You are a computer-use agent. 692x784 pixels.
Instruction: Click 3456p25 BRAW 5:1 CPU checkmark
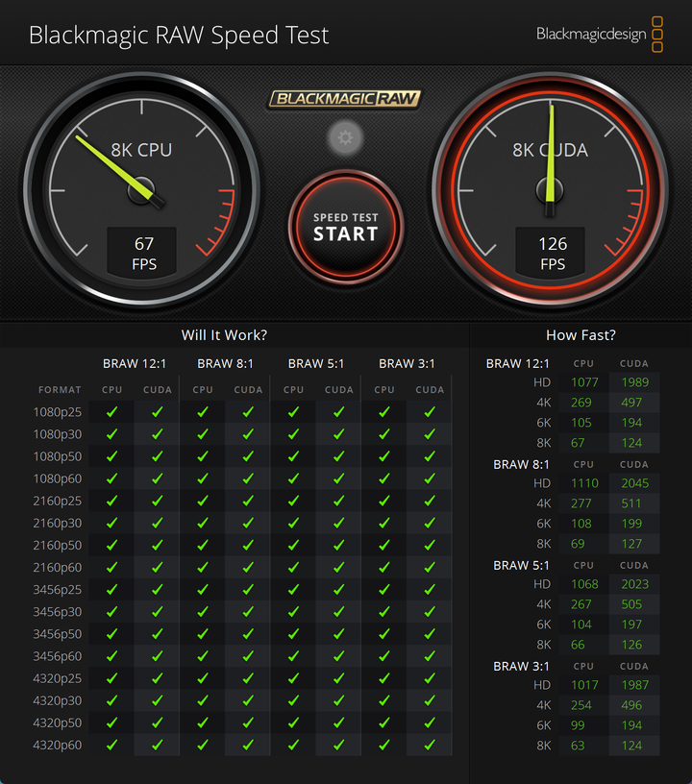(x=293, y=590)
